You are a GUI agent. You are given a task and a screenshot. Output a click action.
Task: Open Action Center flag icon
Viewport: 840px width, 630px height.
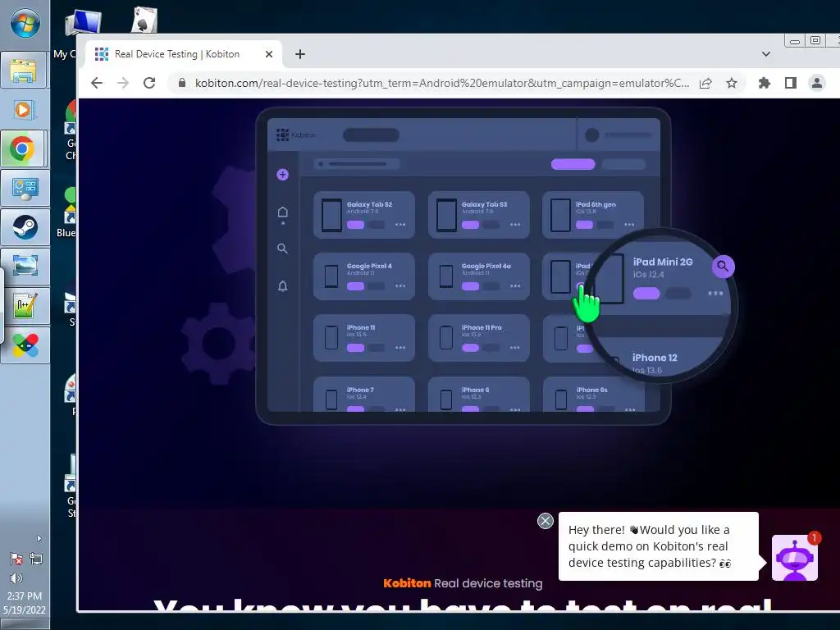click(x=16, y=559)
